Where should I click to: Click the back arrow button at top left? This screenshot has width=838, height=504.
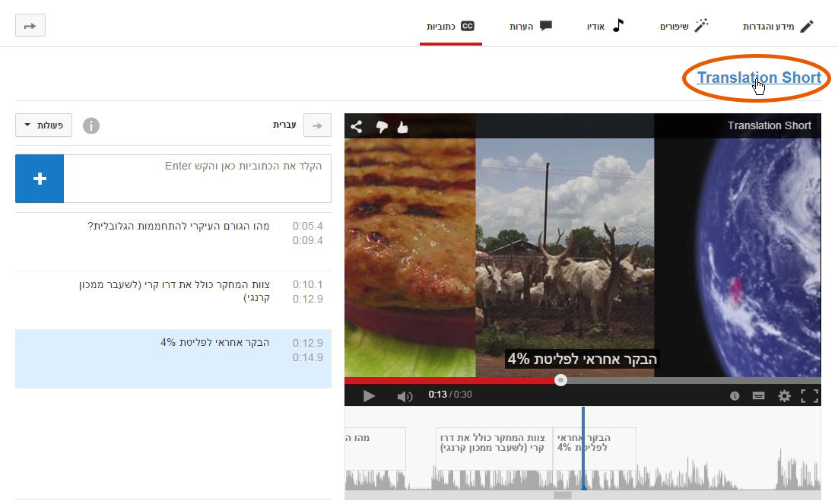click(30, 26)
